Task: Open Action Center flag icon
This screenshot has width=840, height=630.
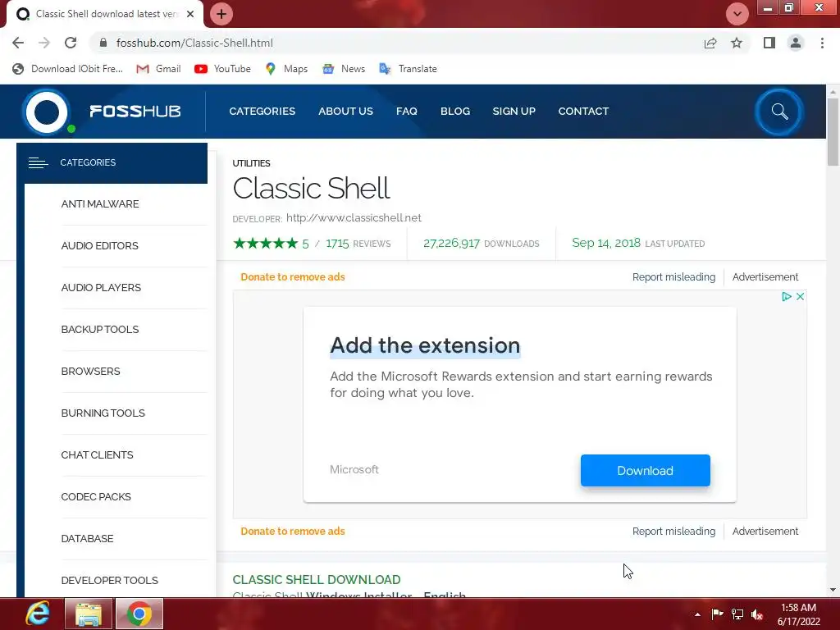Action: (x=717, y=614)
